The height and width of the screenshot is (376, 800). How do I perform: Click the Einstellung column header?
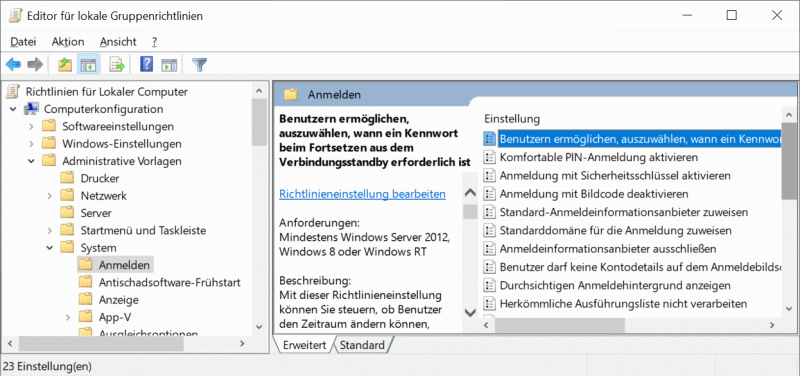tap(512, 119)
